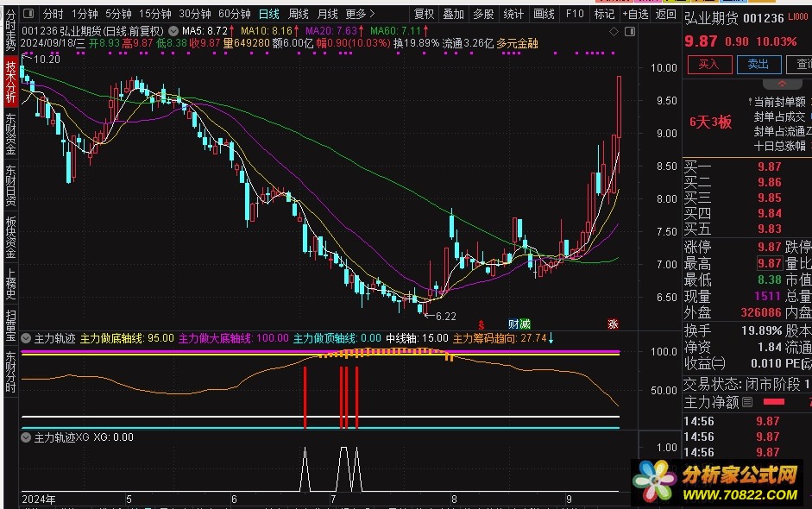Click 主力做底轴线: 95.00 label
The image size is (812, 509).
click(127, 339)
